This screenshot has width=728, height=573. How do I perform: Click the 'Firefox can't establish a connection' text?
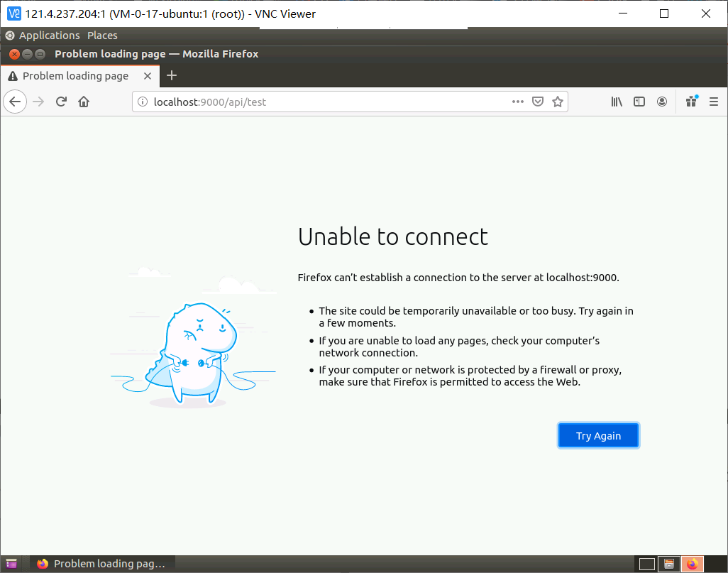pyautogui.click(x=458, y=278)
